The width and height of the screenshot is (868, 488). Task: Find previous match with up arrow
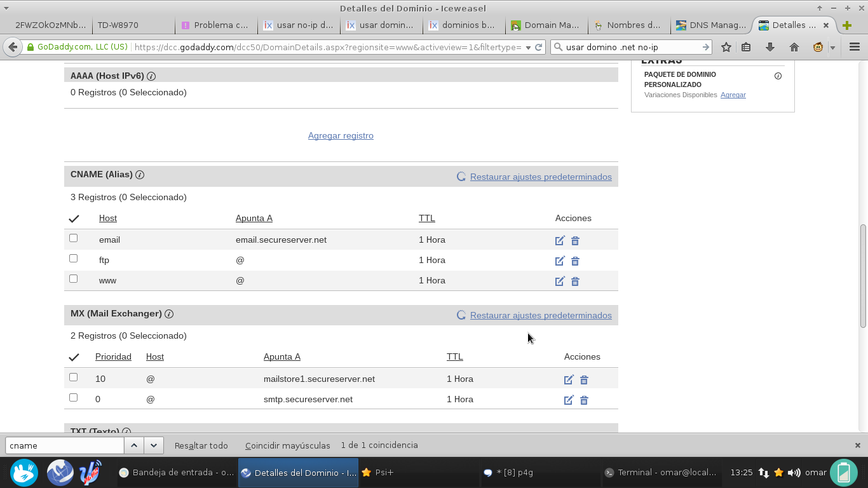[134, 445]
